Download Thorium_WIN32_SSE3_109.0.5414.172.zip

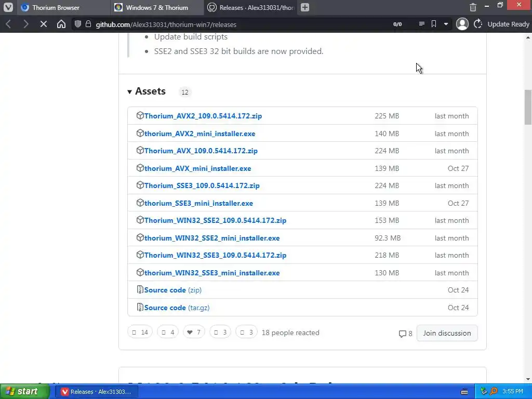[x=215, y=255]
